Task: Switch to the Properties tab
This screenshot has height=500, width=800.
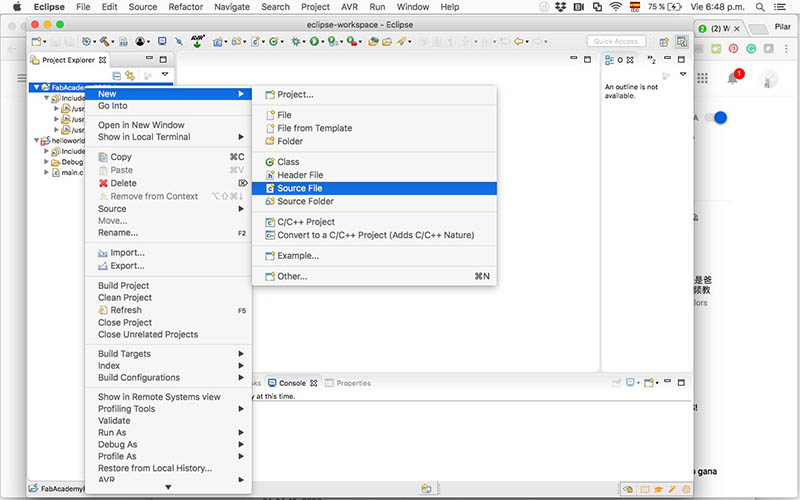Action: (348, 383)
